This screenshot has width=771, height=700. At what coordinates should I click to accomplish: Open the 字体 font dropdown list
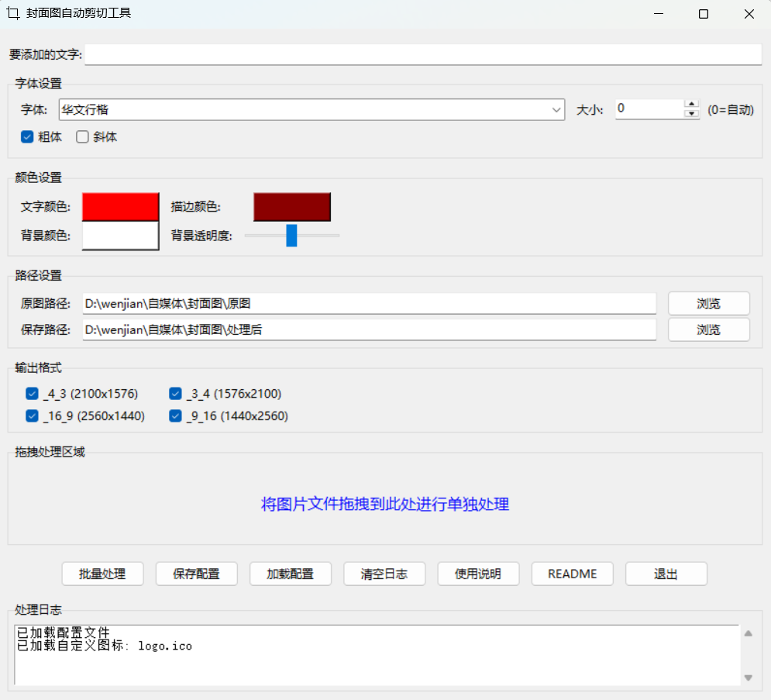556,110
